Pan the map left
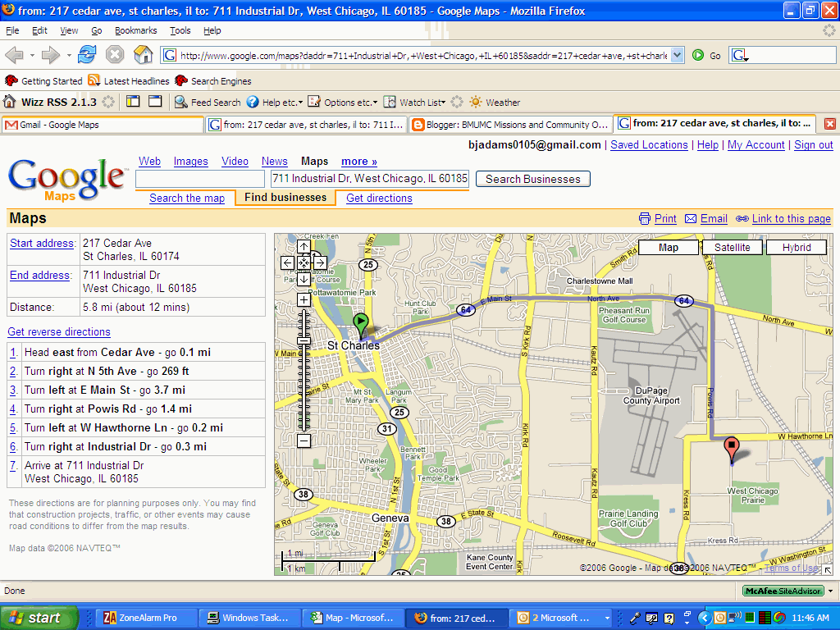Viewport: 840px width, 630px height. (288, 263)
